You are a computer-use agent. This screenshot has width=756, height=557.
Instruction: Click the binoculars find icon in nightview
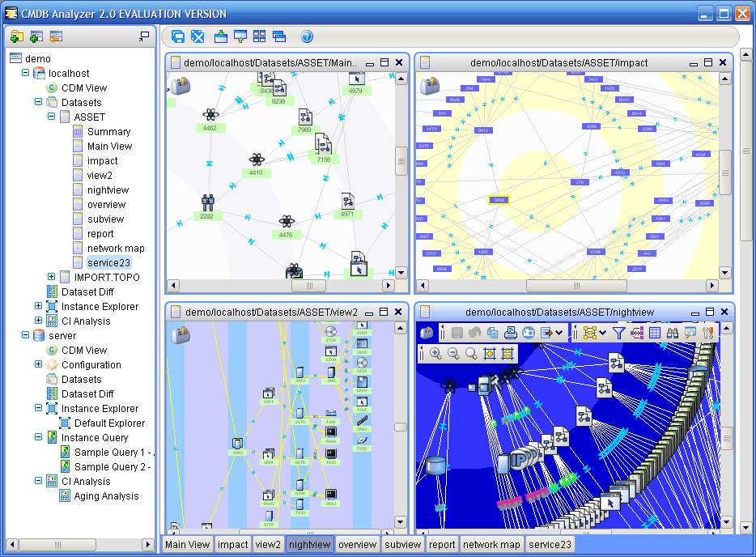[673, 333]
